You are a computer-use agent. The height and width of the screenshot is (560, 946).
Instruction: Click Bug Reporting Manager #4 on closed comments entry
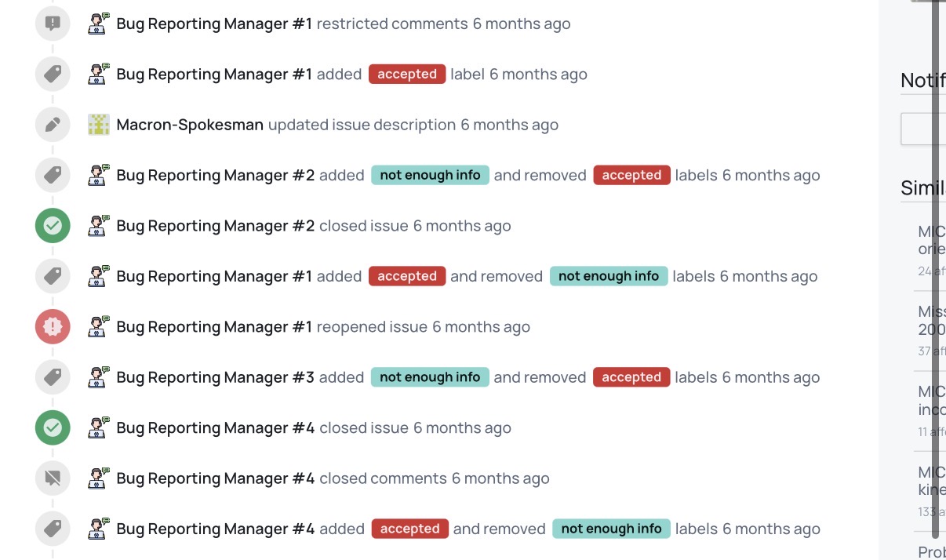(x=215, y=478)
